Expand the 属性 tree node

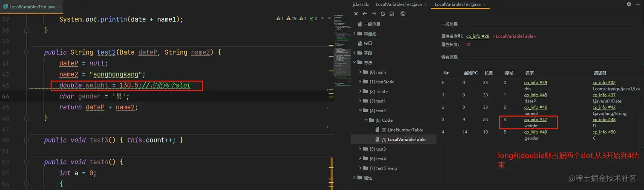pos(355,178)
